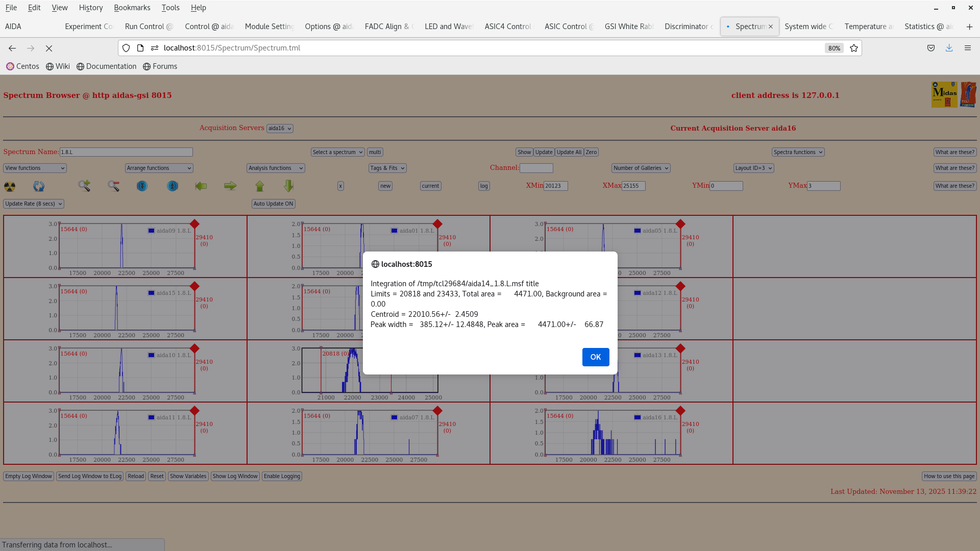Click the refresh/update spectrum icon
The image size is (980, 551).
[x=38, y=187]
